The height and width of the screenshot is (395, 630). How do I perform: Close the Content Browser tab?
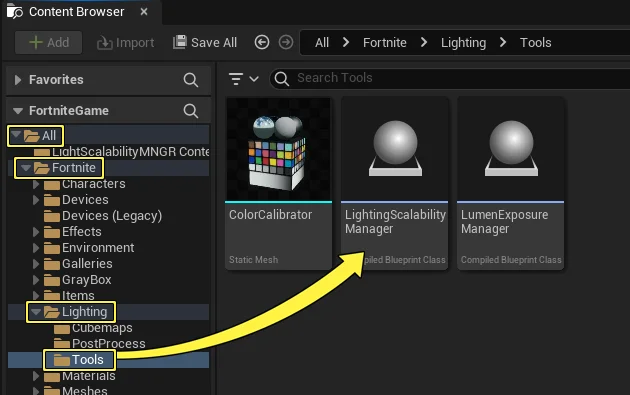click(144, 12)
